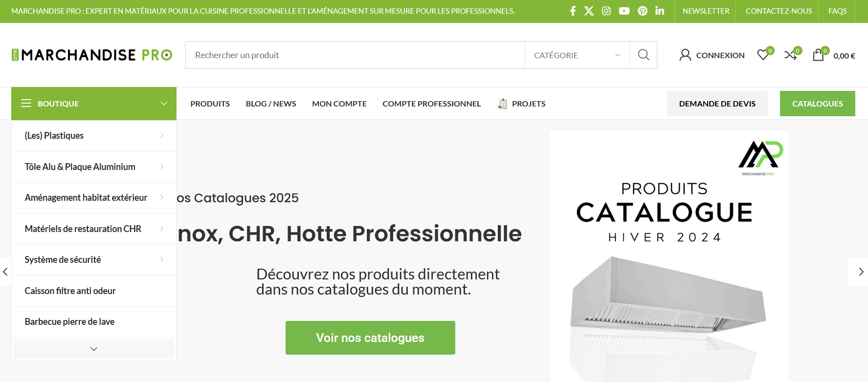Viewport: 868px width, 382px height.
Task: Open the Facebook social link
Action: point(573,11)
